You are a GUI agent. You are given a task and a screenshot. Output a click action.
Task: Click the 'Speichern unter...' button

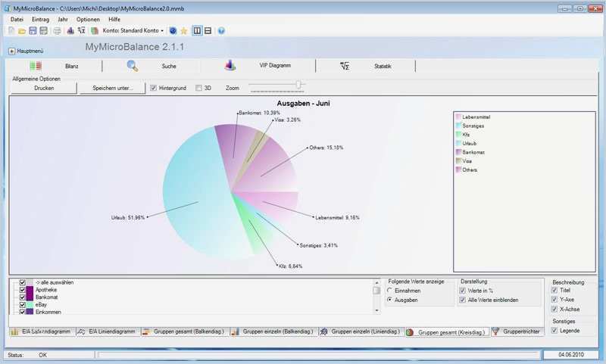click(112, 88)
